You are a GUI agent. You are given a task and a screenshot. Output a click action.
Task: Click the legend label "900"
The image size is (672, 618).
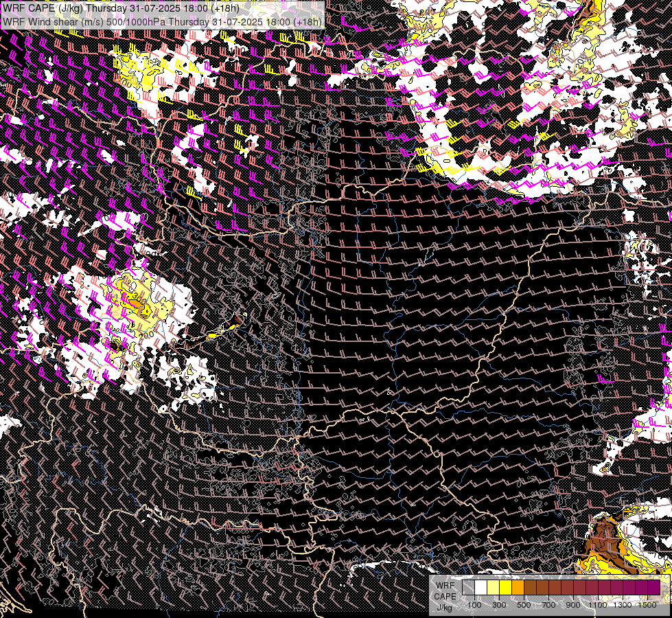click(573, 605)
